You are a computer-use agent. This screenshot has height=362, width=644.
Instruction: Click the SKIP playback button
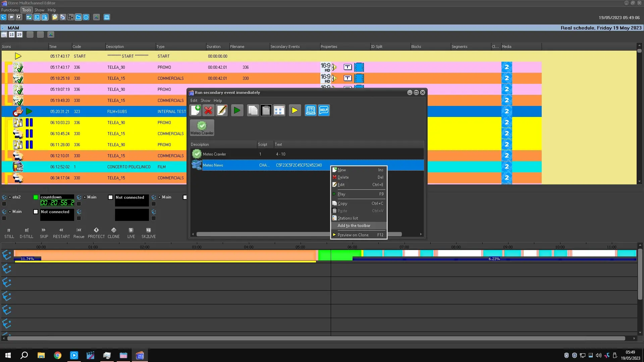[x=44, y=233]
